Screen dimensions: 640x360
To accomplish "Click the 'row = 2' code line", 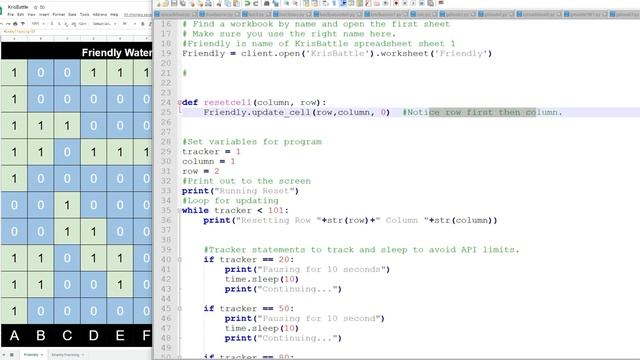I will pyautogui.click(x=201, y=171).
